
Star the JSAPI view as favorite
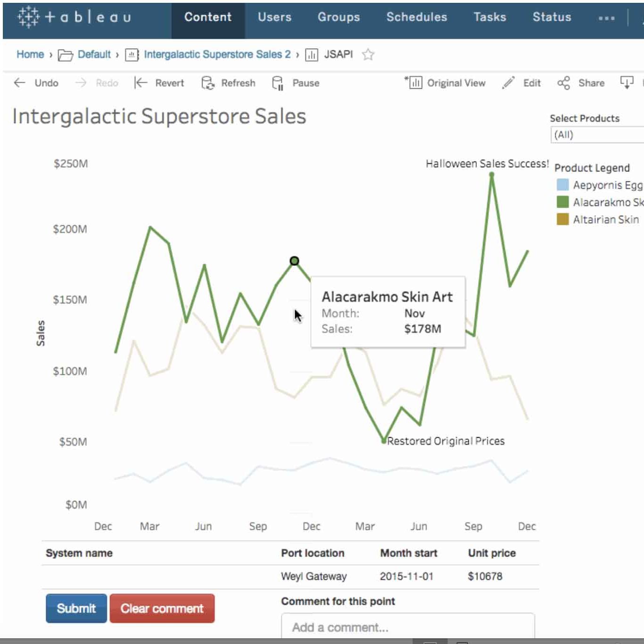[368, 55]
